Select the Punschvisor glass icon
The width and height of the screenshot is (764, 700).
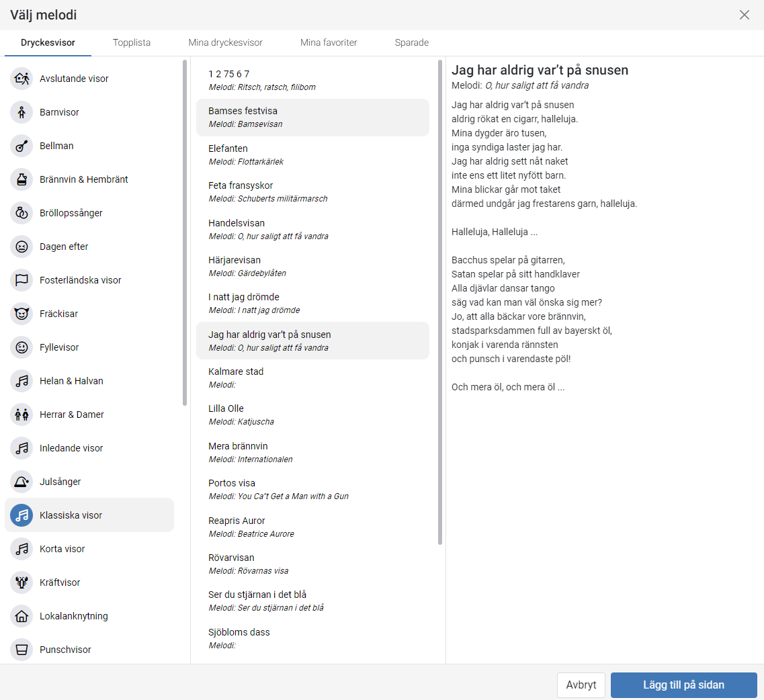pyautogui.click(x=22, y=650)
